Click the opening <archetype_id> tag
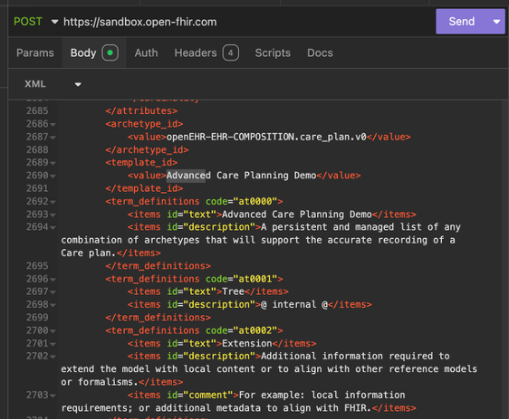This screenshot has height=420, width=509. (x=144, y=124)
